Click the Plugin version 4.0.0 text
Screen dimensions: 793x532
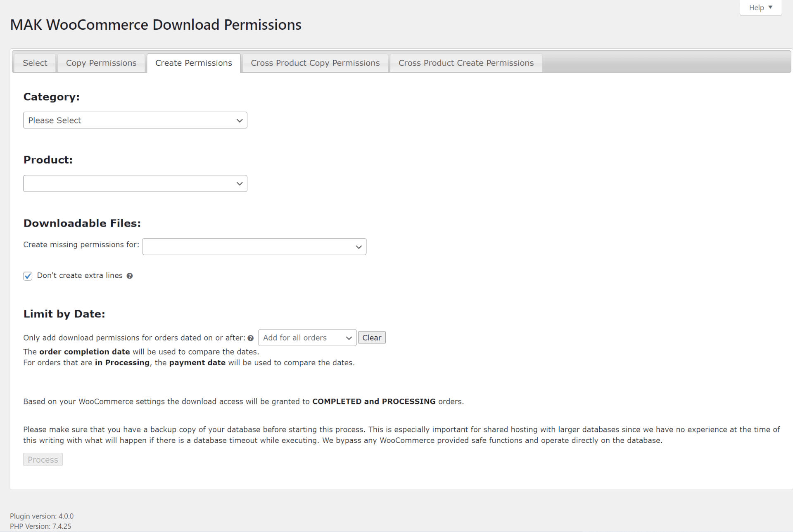(42, 516)
